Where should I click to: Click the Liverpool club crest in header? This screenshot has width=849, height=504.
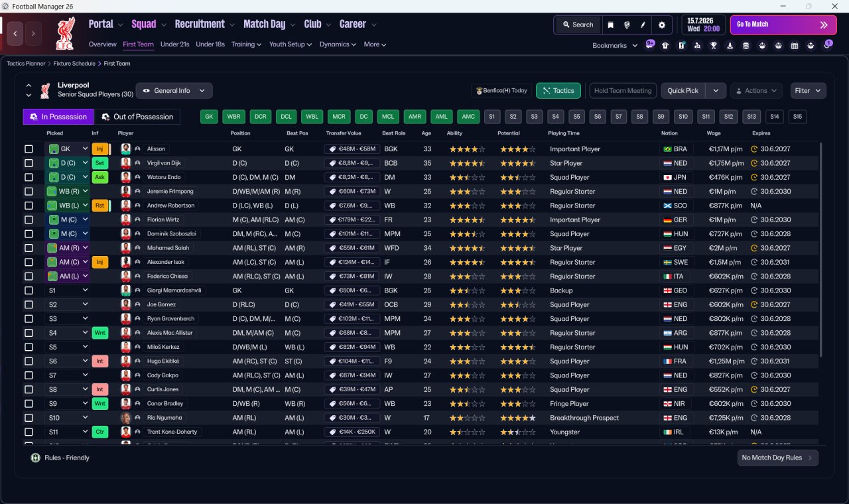tap(64, 33)
